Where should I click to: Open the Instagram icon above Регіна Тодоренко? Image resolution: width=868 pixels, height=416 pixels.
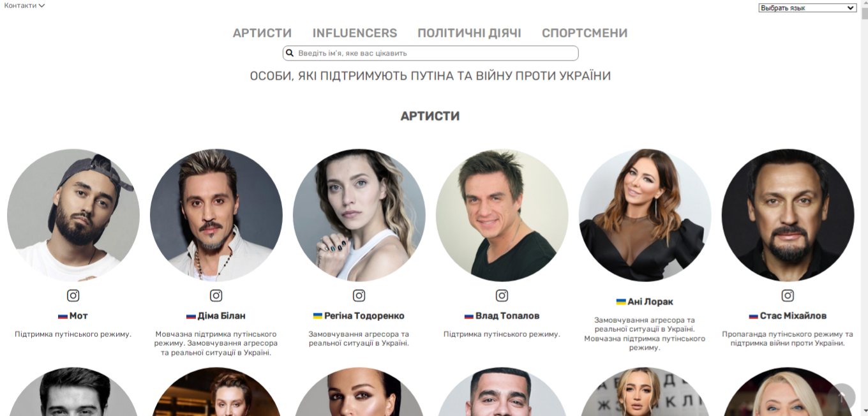coord(359,295)
